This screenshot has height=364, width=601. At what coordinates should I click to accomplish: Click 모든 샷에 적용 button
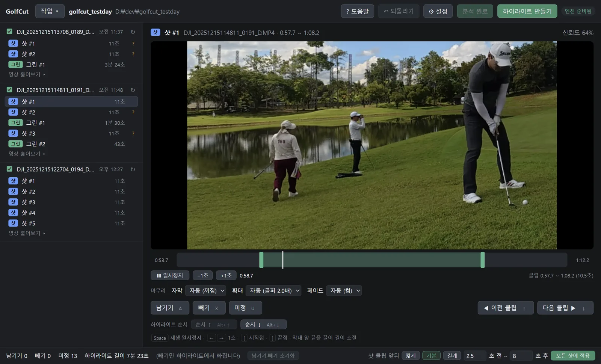(x=573, y=355)
